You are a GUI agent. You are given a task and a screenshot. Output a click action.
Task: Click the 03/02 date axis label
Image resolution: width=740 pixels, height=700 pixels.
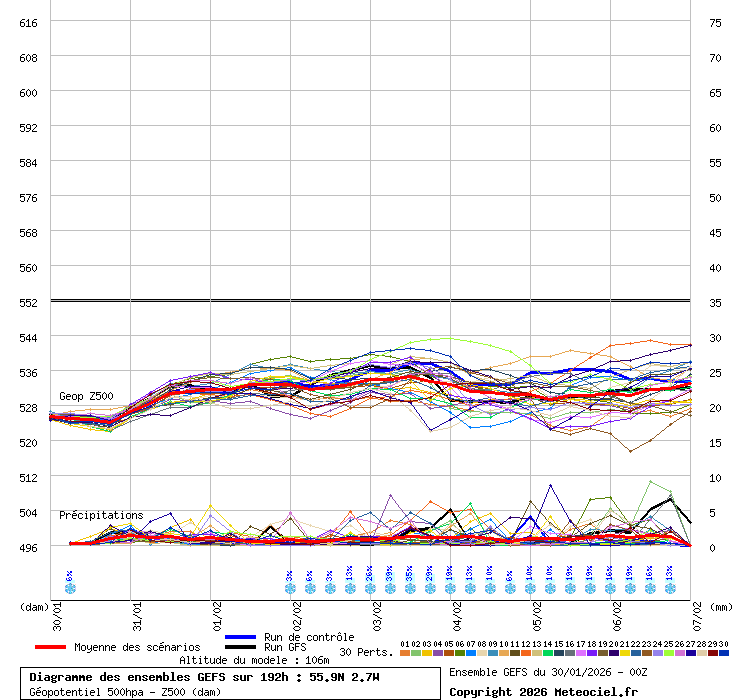tap(378, 612)
